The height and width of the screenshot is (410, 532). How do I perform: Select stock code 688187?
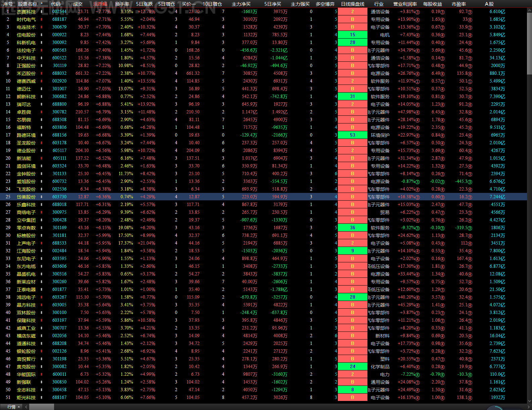tap(59, 19)
